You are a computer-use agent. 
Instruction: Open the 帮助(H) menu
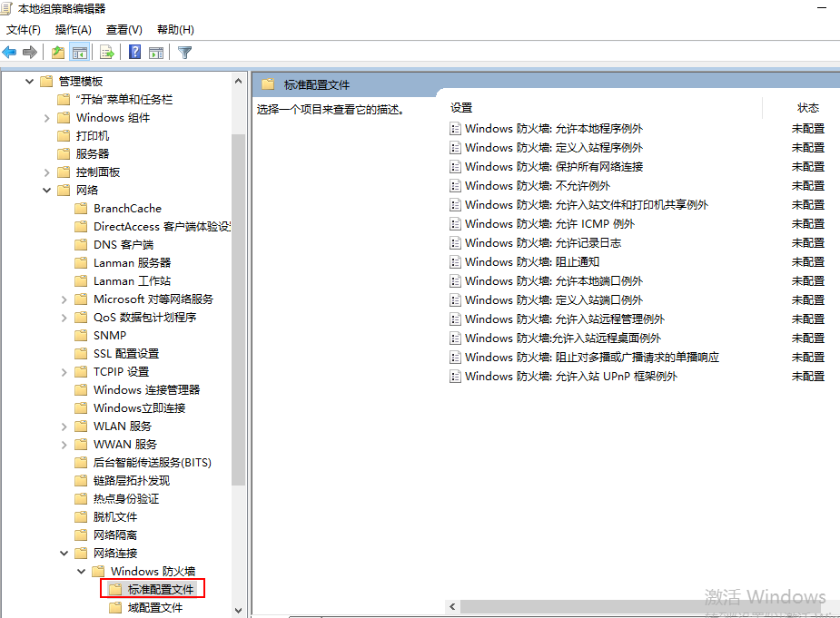[x=175, y=29]
